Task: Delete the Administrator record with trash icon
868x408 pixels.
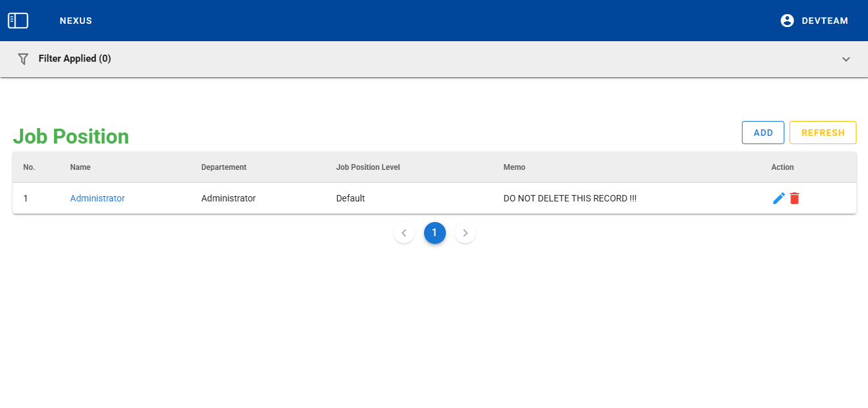Action: click(795, 198)
